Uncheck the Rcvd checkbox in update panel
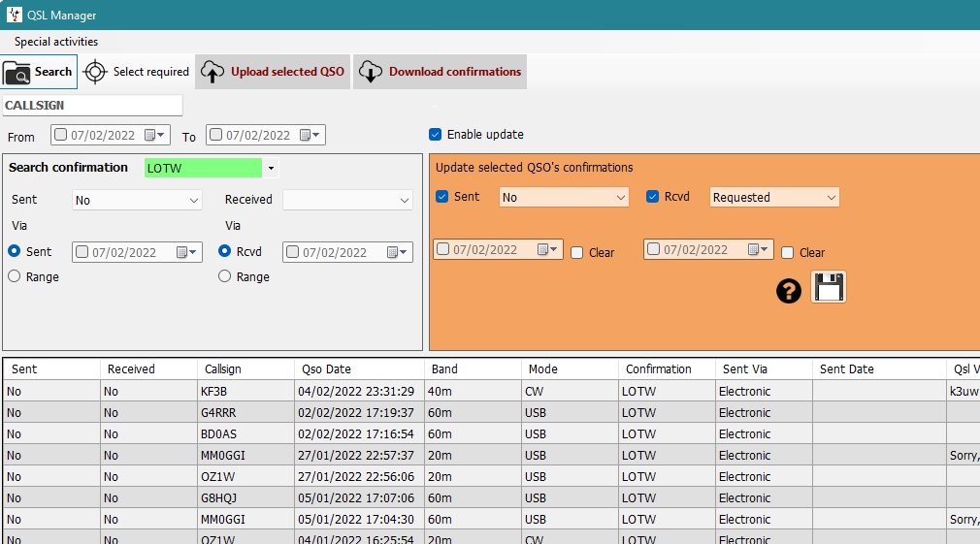The width and height of the screenshot is (980, 544). click(x=652, y=196)
